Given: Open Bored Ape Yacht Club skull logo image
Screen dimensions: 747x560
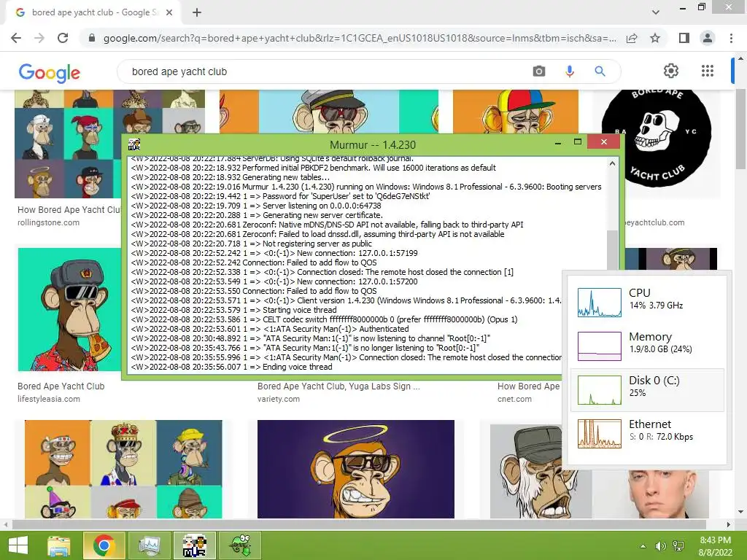Looking at the screenshot, I should pos(657,138).
